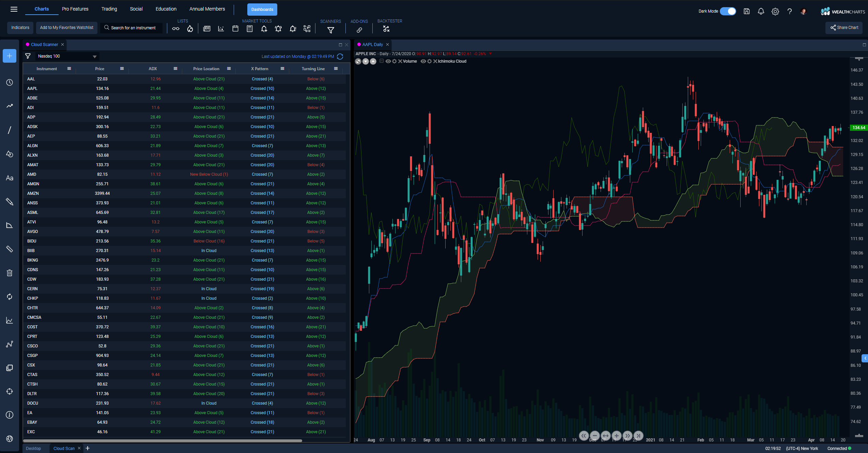Open the Nasdaq 100 list dropdown
The width and height of the screenshot is (868, 453).
point(67,56)
